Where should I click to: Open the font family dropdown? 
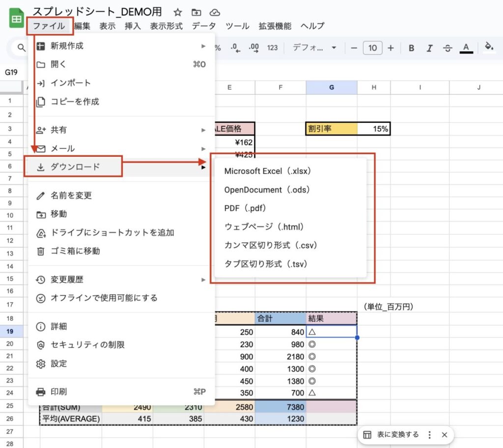pos(314,48)
